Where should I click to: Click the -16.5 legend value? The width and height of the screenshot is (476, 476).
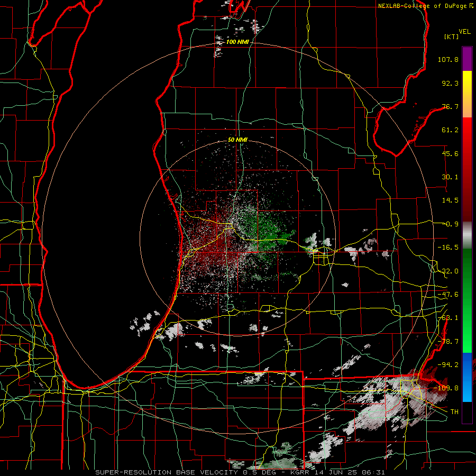tap(448, 248)
